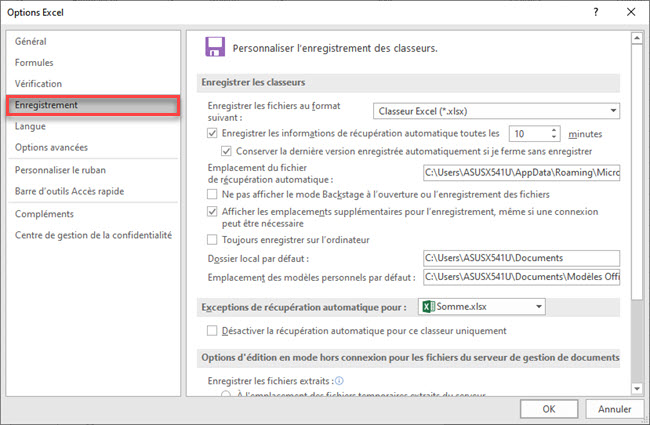
Task: Click the Dossier local par défaut field
Action: (521, 258)
